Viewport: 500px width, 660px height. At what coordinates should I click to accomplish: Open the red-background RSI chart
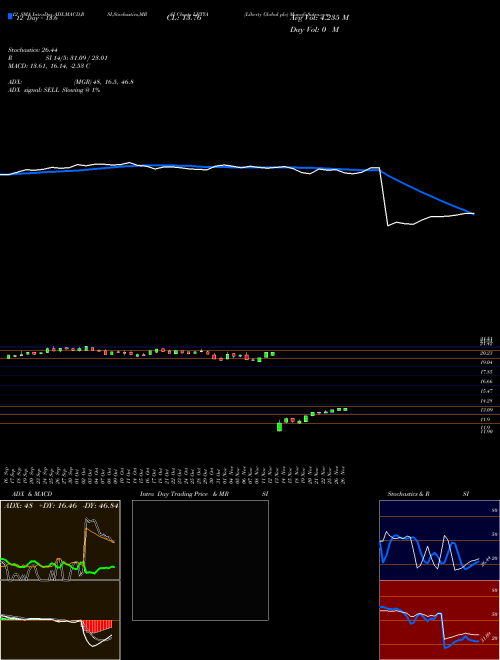(x=439, y=620)
